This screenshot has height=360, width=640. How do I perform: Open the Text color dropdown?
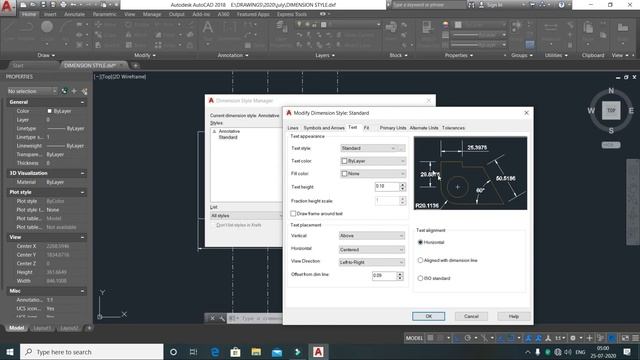373,161
